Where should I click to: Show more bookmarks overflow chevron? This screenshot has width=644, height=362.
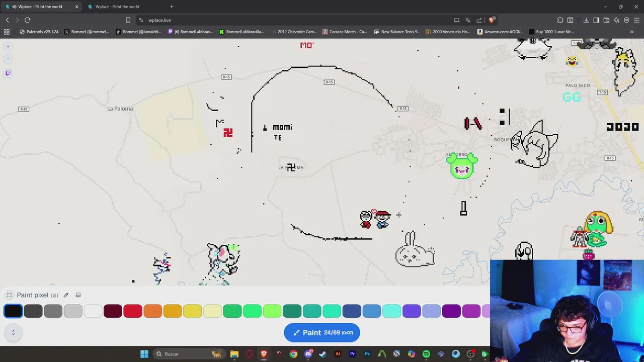(632, 32)
